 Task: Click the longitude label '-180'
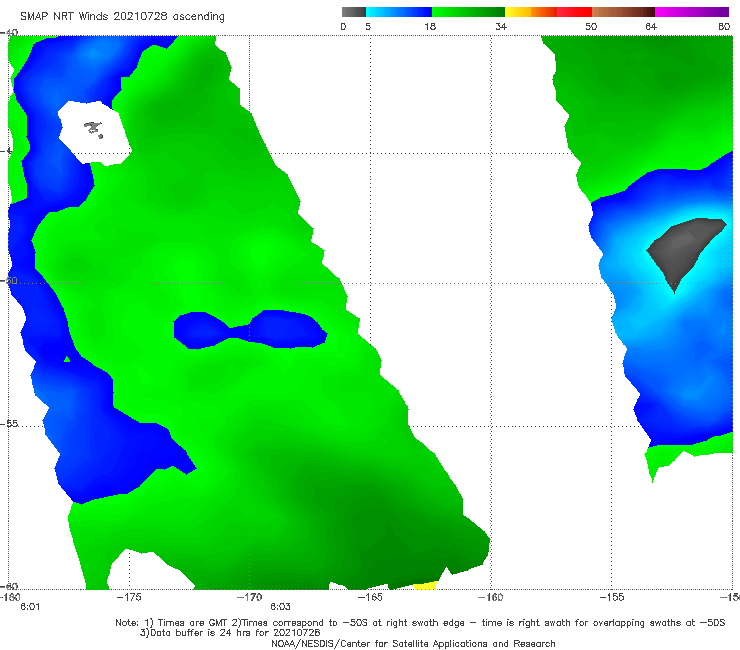click(10, 597)
